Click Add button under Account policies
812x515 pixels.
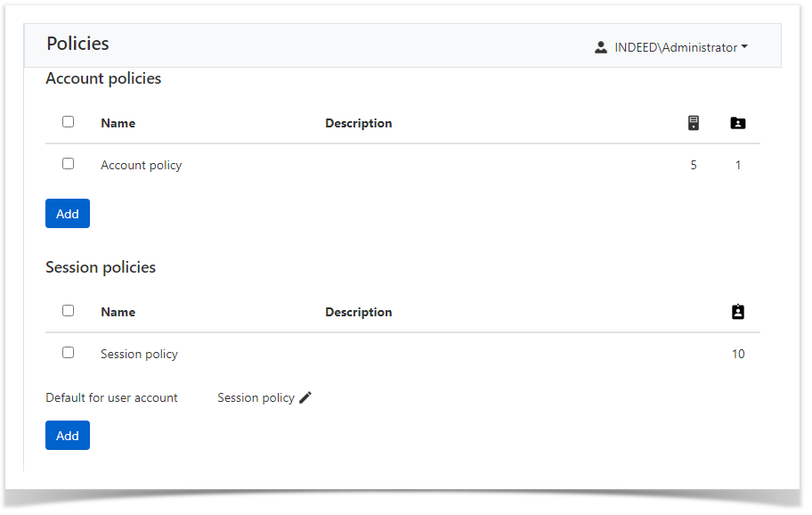click(x=68, y=214)
